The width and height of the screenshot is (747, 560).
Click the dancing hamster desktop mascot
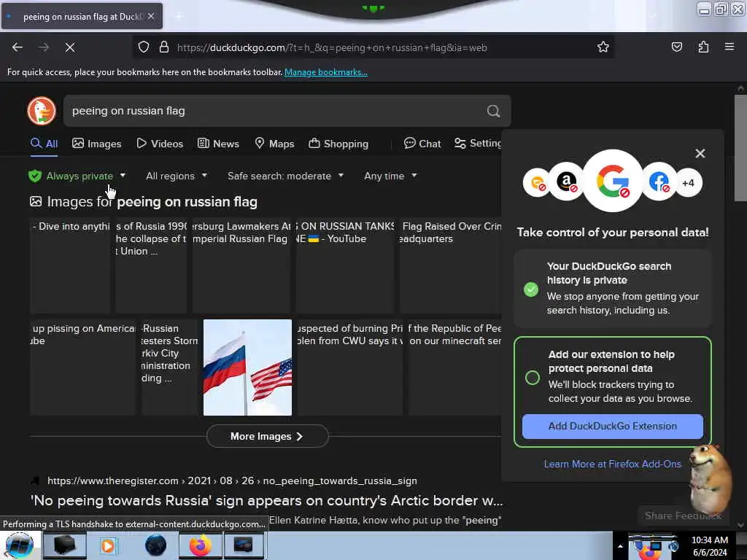coord(711,479)
